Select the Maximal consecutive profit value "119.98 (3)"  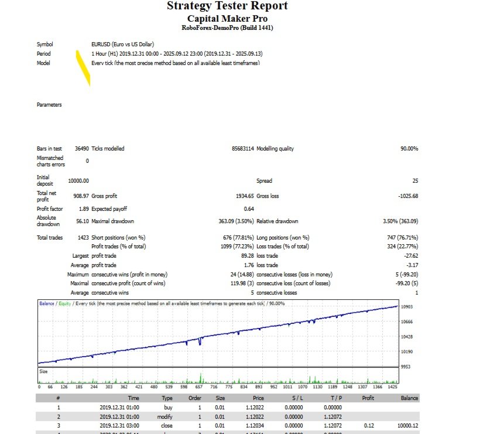[x=242, y=283]
